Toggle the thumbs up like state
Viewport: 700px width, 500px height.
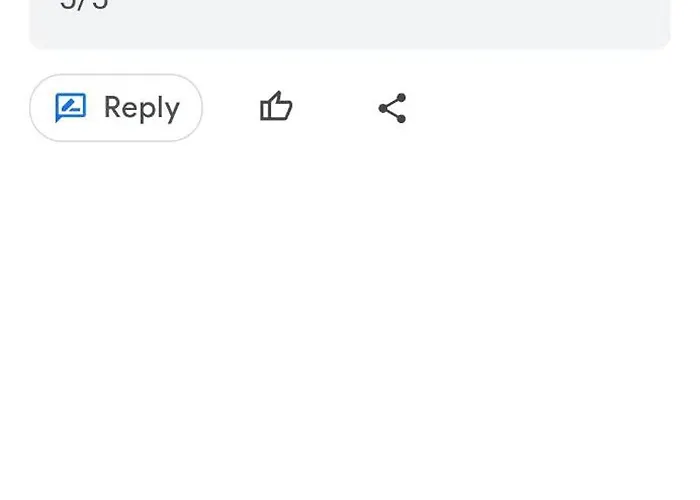276,107
